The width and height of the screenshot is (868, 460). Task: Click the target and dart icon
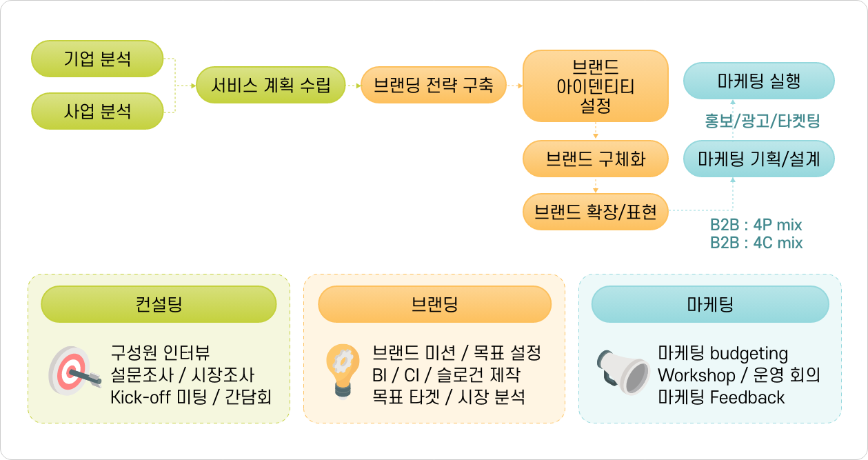point(69,375)
